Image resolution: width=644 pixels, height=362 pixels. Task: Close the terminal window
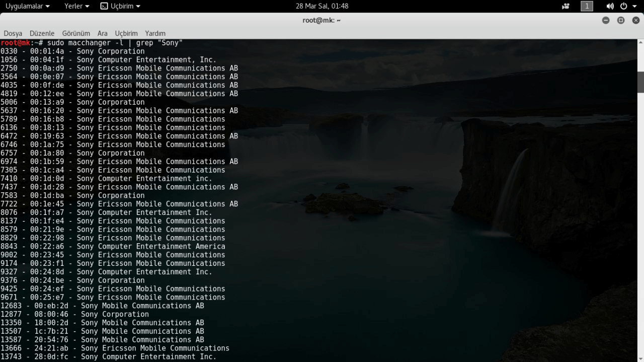[636, 20]
